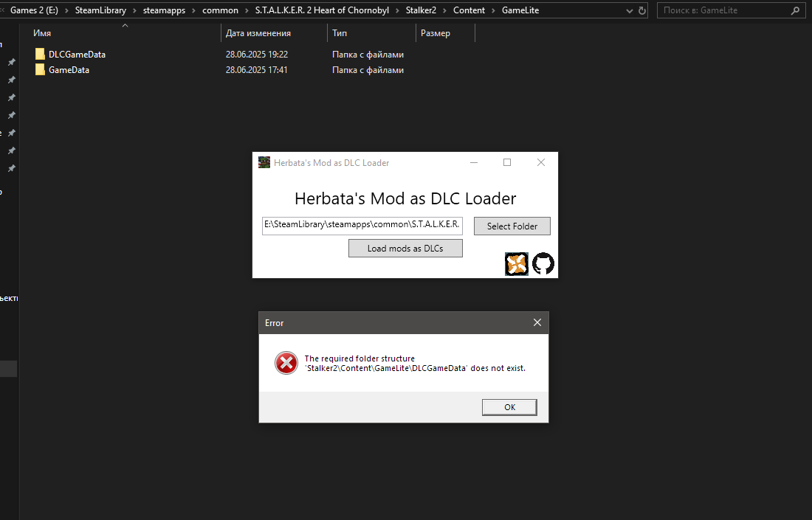The width and height of the screenshot is (812, 520).
Task: Click the Load mods as DLCs button
Action: point(405,249)
